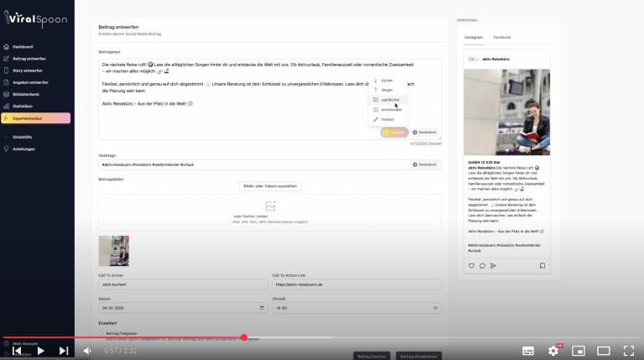
Task: Toggle subtitles on the video player
Action: [528, 350]
